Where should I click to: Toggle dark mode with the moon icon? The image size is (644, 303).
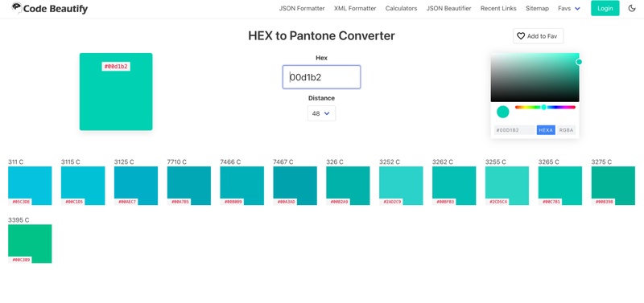click(x=632, y=8)
